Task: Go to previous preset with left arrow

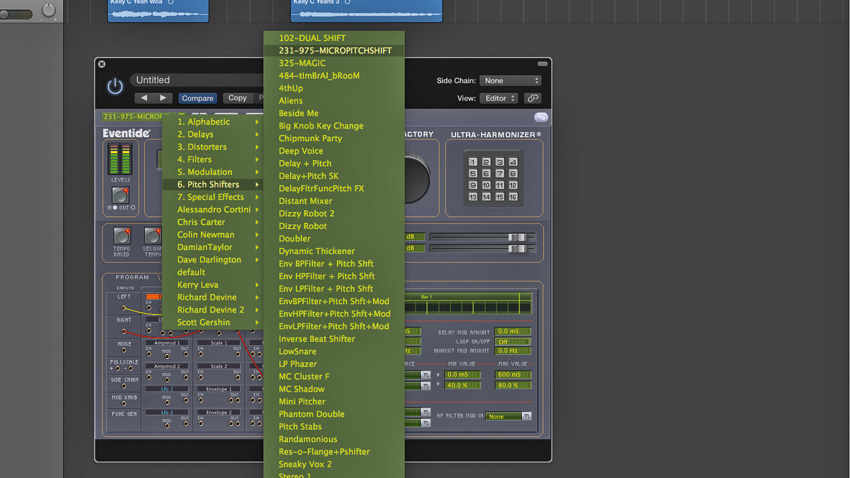Action: (x=144, y=98)
